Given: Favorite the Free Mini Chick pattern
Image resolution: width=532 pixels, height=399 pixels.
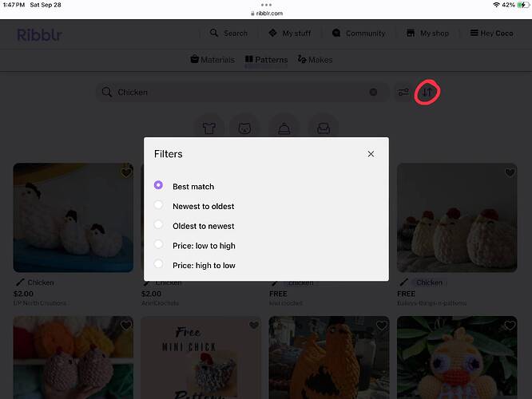Looking at the screenshot, I should coord(254,326).
